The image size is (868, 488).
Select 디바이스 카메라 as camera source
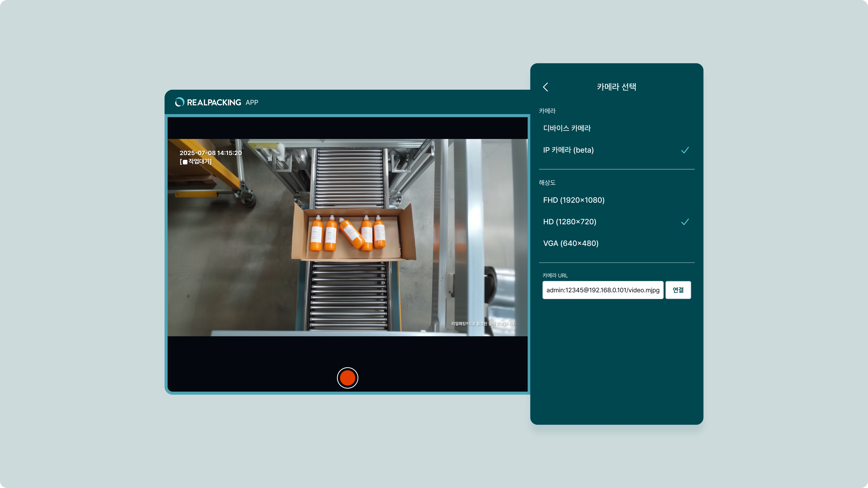point(567,128)
